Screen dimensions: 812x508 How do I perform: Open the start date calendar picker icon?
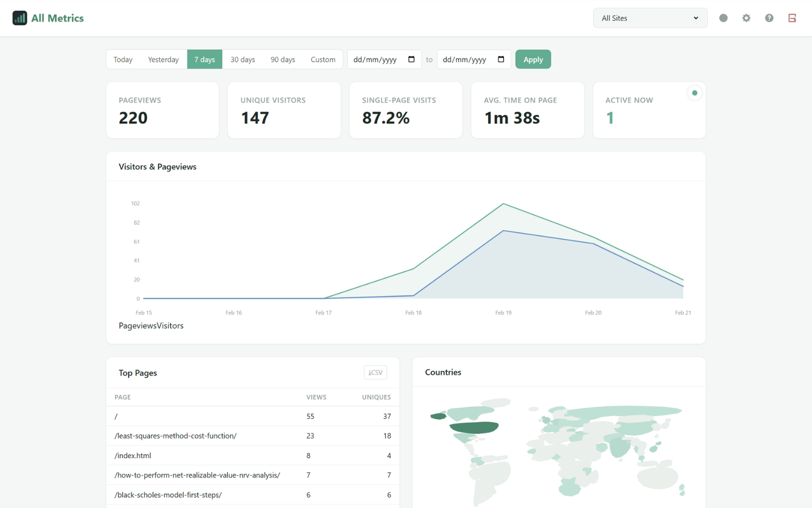coord(412,59)
